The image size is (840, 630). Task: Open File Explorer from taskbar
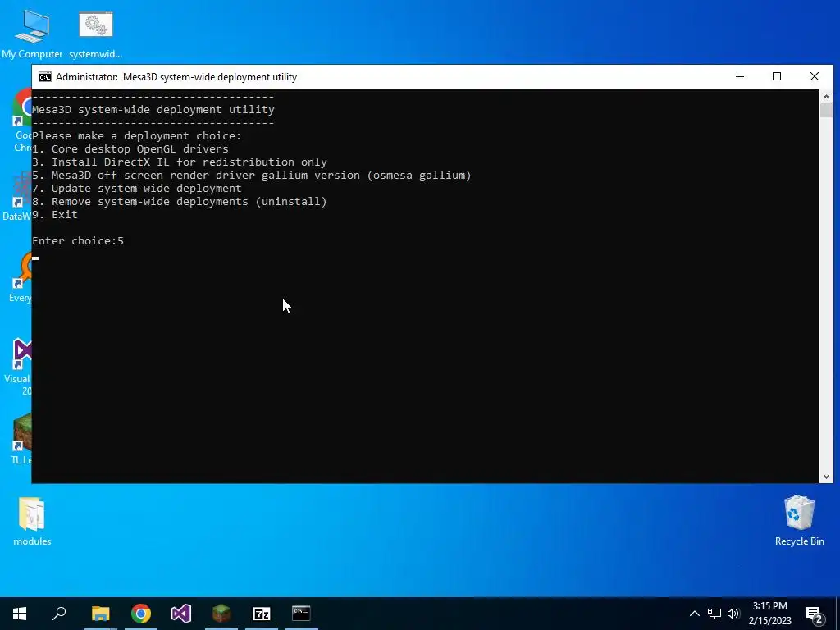pyautogui.click(x=100, y=614)
